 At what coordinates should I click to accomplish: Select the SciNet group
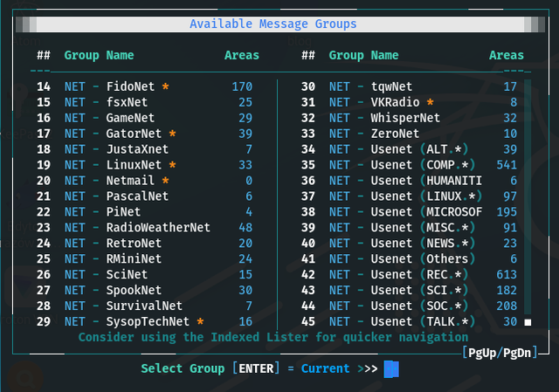pos(144,275)
